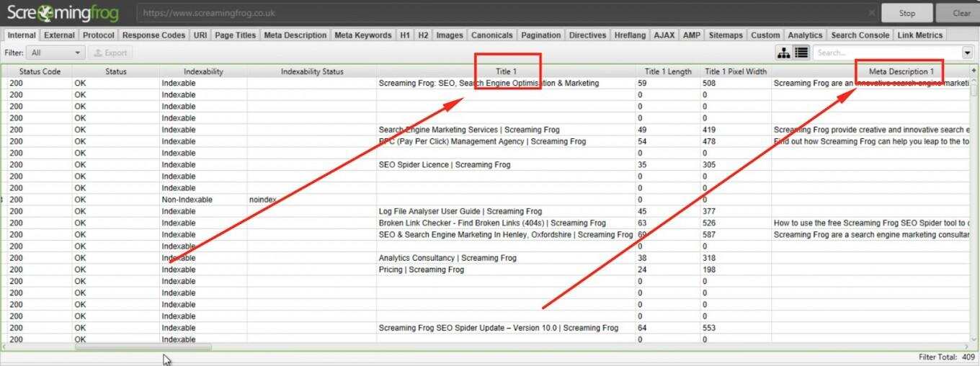The width and height of the screenshot is (980, 366).
Task: Click the plus icon to add columns
Action: [974, 71]
